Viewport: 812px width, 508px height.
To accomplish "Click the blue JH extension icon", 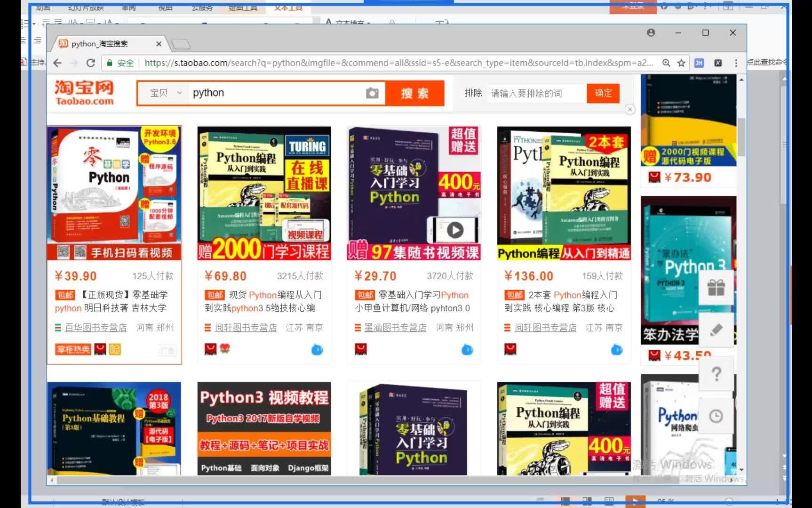I will 699,63.
